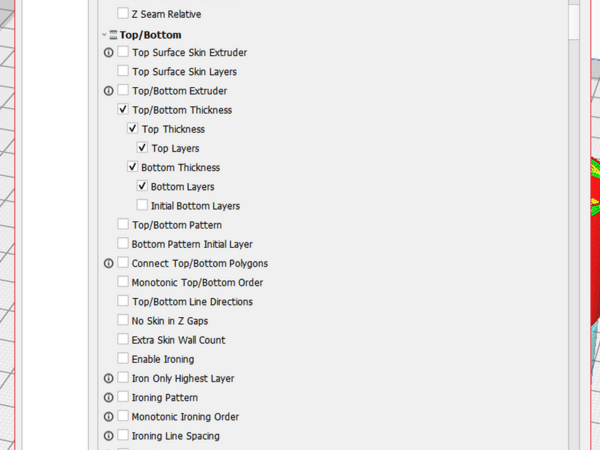This screenshot has width=600, height=450.
Task: Tick the Top/Bottom Pattern checkbox
Action: coord(123,225)
